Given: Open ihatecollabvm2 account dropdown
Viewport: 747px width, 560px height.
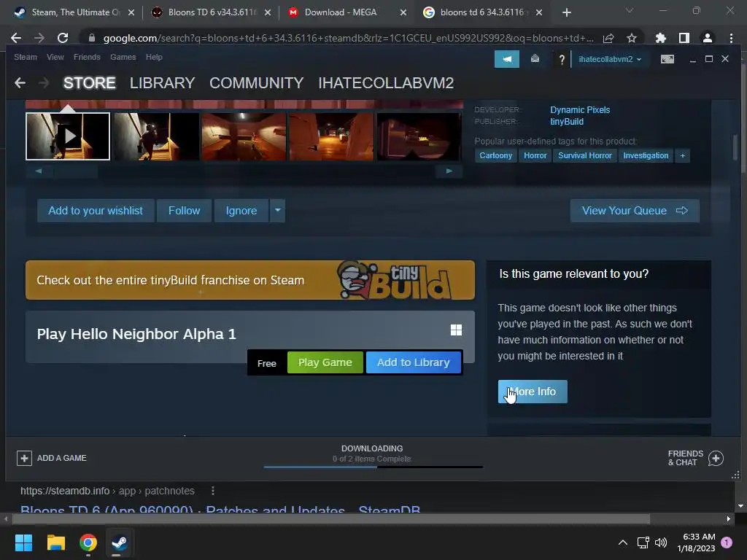Looking at the screenshot, I should click(610, 59).
